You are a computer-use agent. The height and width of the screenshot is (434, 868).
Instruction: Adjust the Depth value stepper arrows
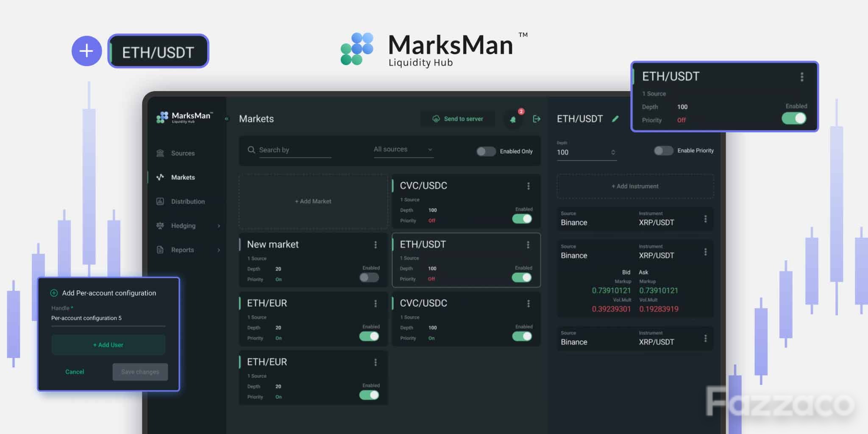pos(613,152)
